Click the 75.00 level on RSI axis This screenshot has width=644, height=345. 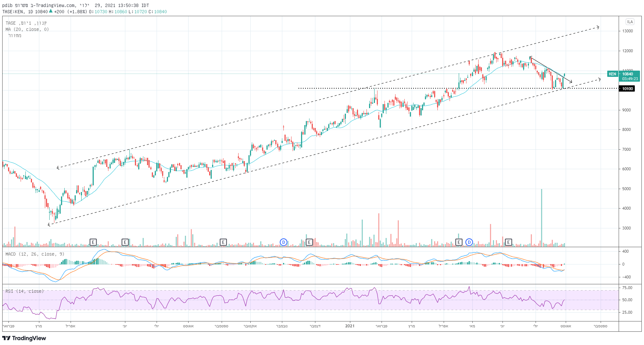coord(627,288)
